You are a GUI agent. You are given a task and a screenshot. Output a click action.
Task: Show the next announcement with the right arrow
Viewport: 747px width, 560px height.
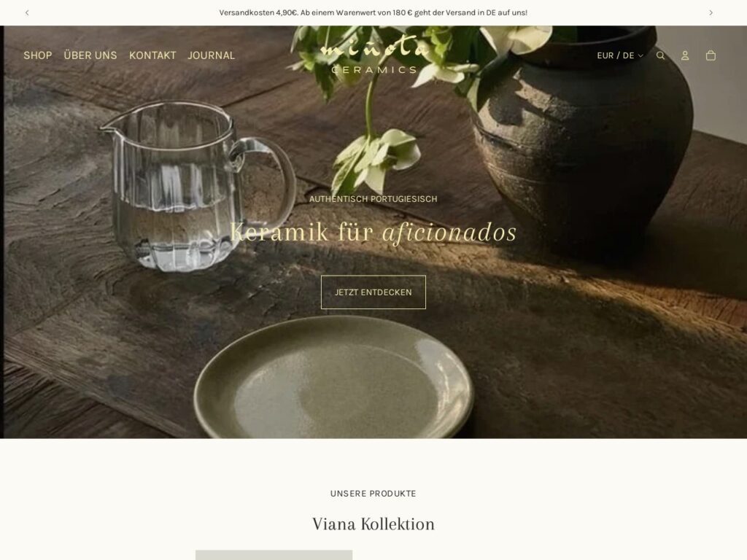pos(711,13)
